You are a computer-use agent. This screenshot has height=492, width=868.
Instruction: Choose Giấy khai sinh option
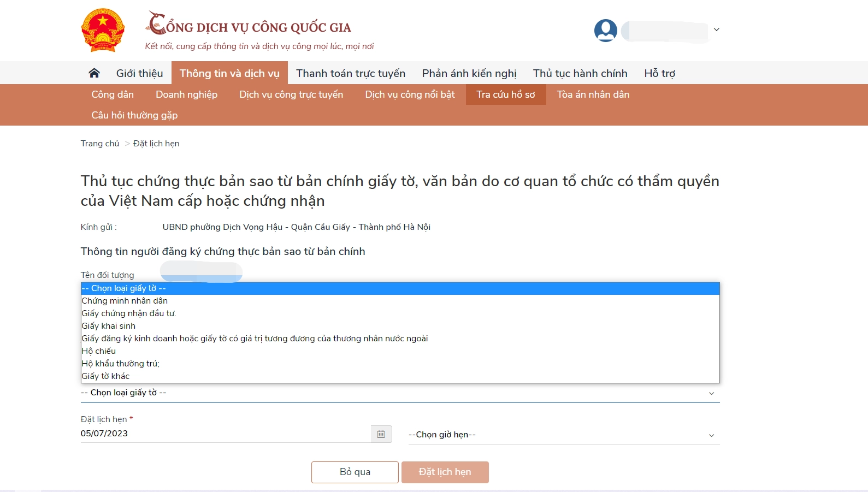(400, 326)
